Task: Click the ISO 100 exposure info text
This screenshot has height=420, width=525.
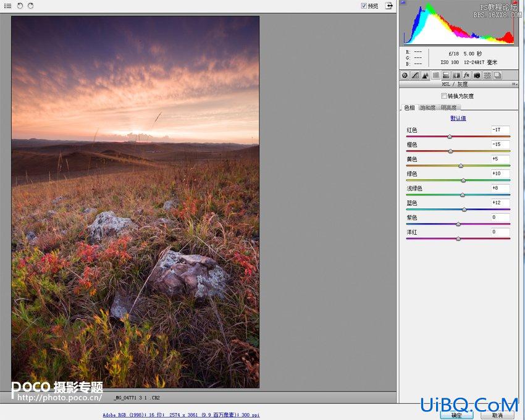Action: pos(449,62)
